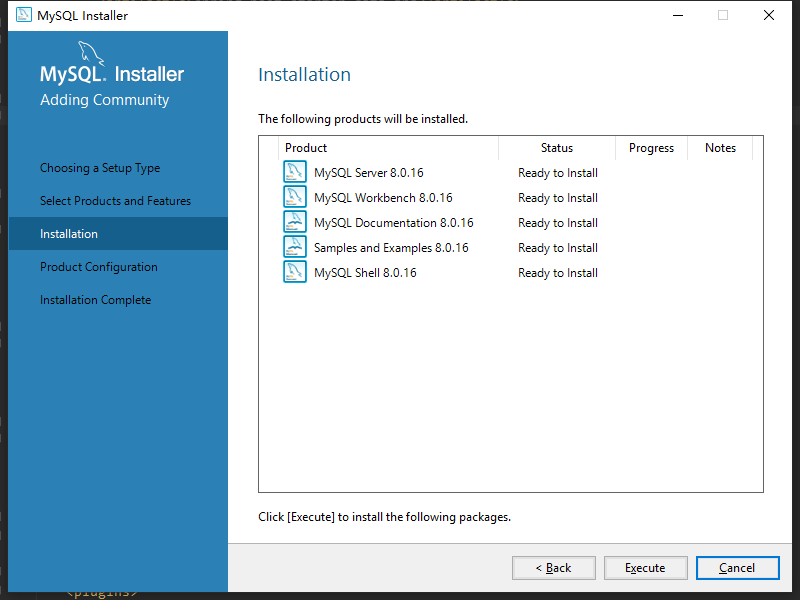Click Execute to install packages
This screenshot has height=600, width=800.
(645, 568)
